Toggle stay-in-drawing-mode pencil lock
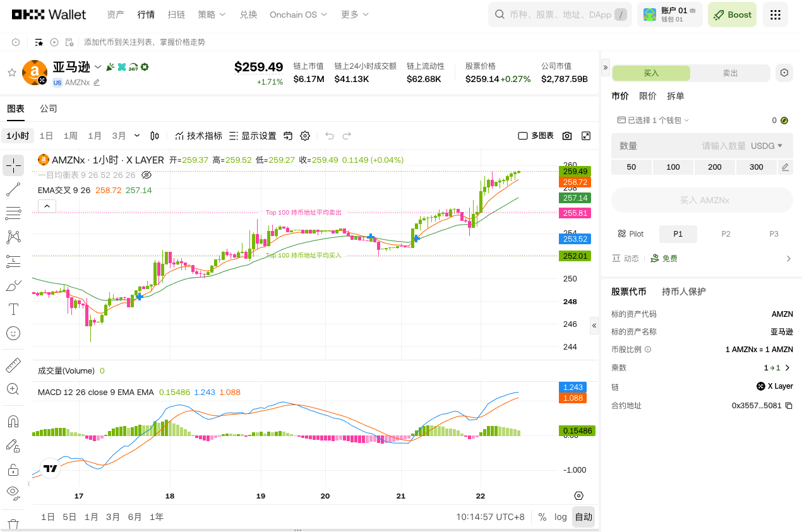 click(x=13, y=446)
